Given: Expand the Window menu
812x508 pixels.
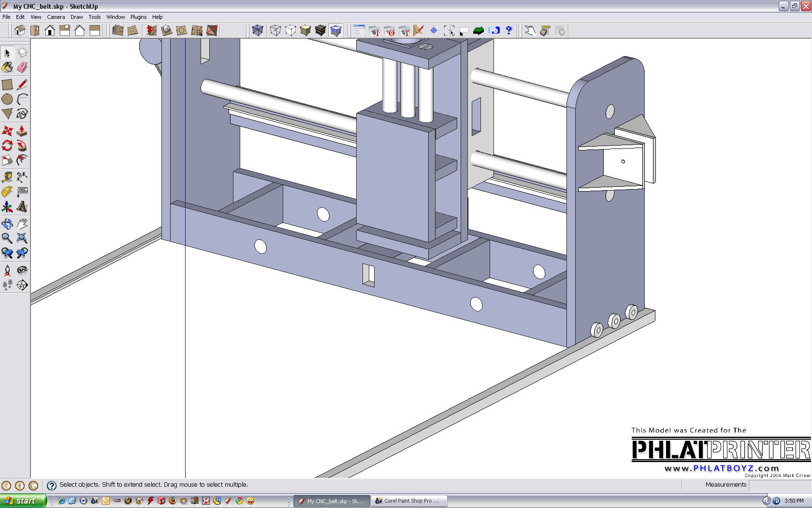Looking at the screenshot, I should 116,17.
